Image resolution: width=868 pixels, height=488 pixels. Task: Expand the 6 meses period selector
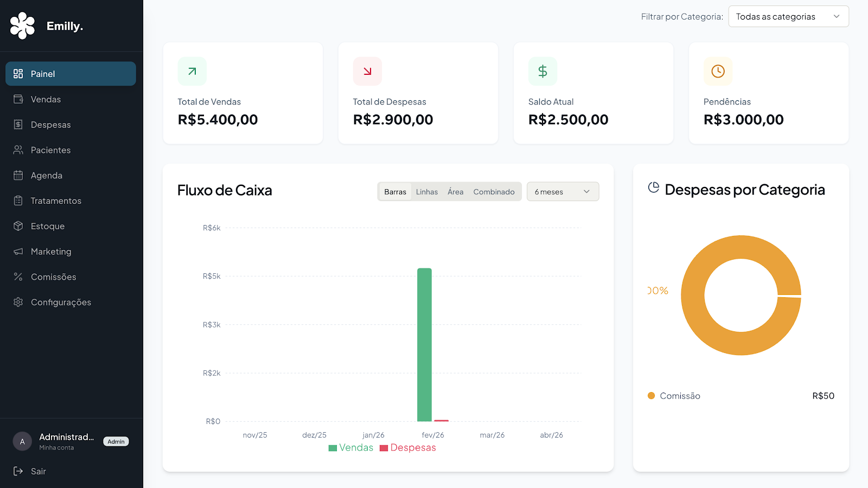[x=563, y=191]
